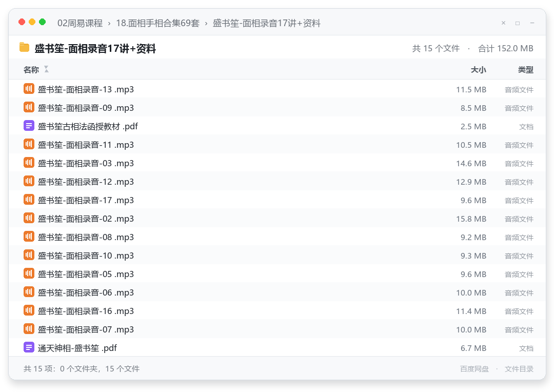The height and width of the screenshot is (392, 554).
Task: Click audio icon of 盛书笙-面相录音-06 .mp3
Action: click(29, 292)
